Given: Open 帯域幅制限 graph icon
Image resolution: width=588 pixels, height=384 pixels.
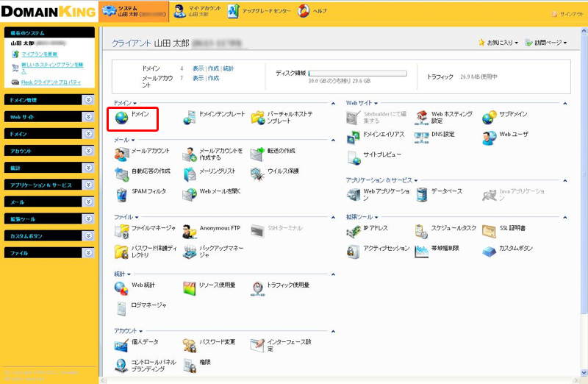Looking at the screenshot, I should point(421,252).
